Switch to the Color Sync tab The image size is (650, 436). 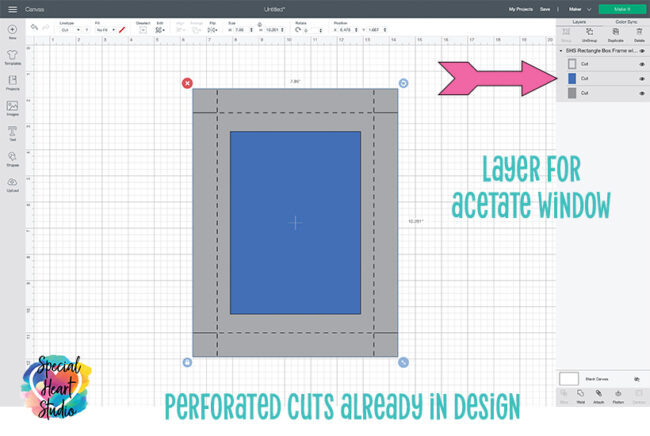[626, 20]
